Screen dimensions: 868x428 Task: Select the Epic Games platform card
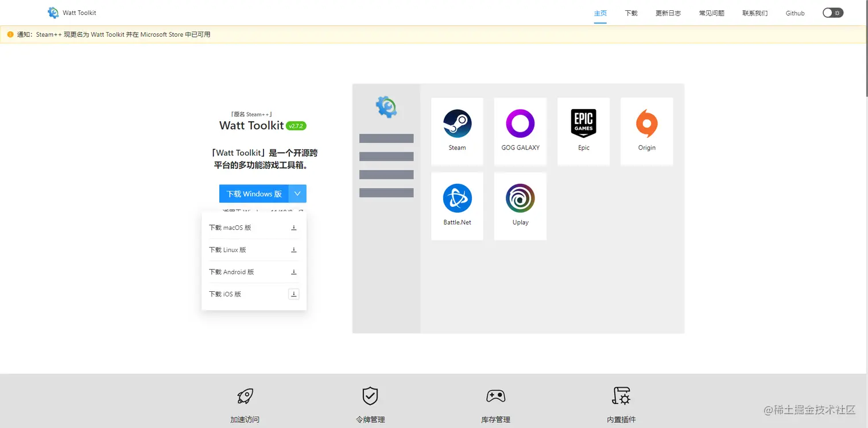[583, 132]
